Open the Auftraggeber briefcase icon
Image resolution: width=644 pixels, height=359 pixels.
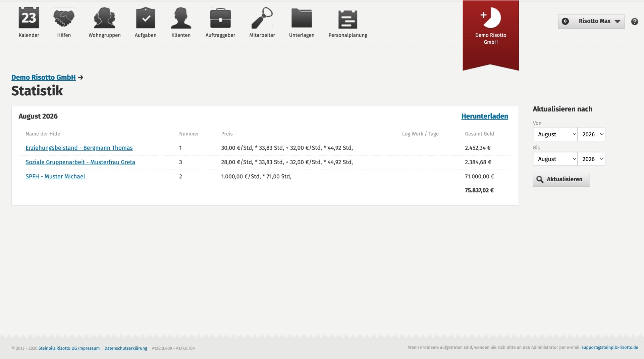click(x=220, y=18)
